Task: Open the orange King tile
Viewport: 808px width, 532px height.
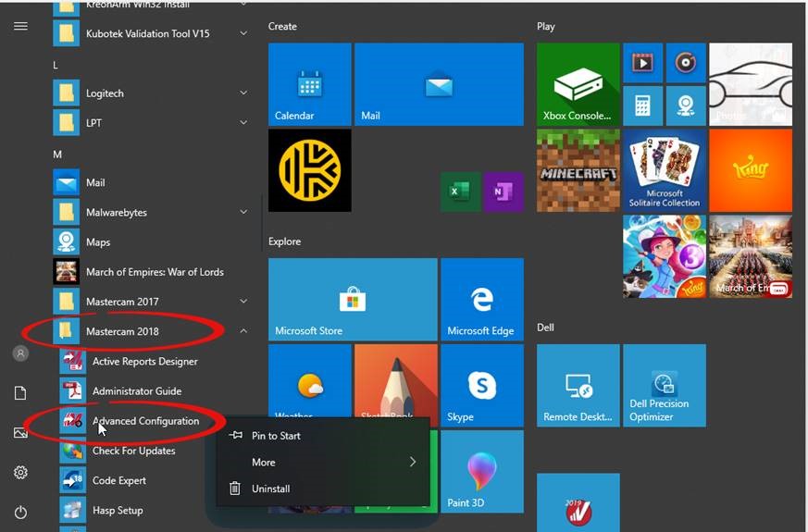Action: pyautogui.click(x=751, y=170)
